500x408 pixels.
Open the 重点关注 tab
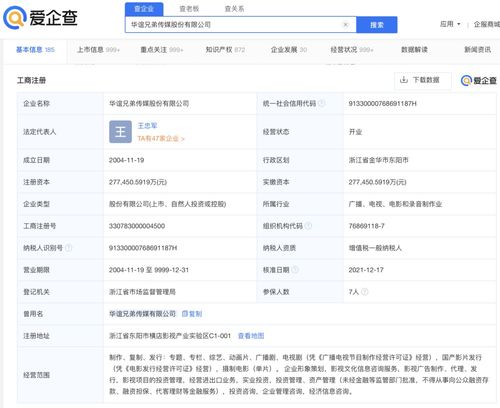coord(162,50)
